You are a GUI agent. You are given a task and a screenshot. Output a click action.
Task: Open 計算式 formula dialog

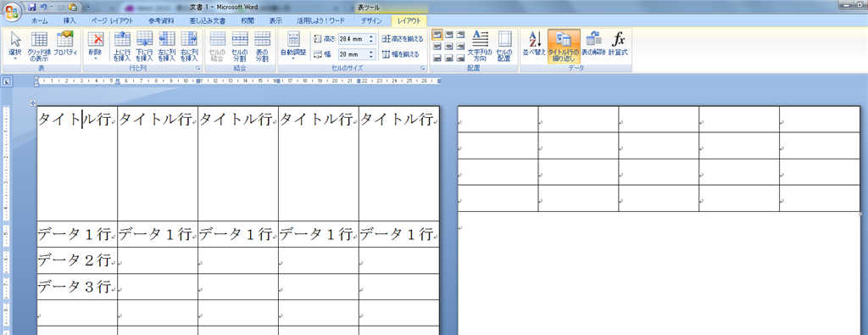pyautogui.click(x=618, y=44)
